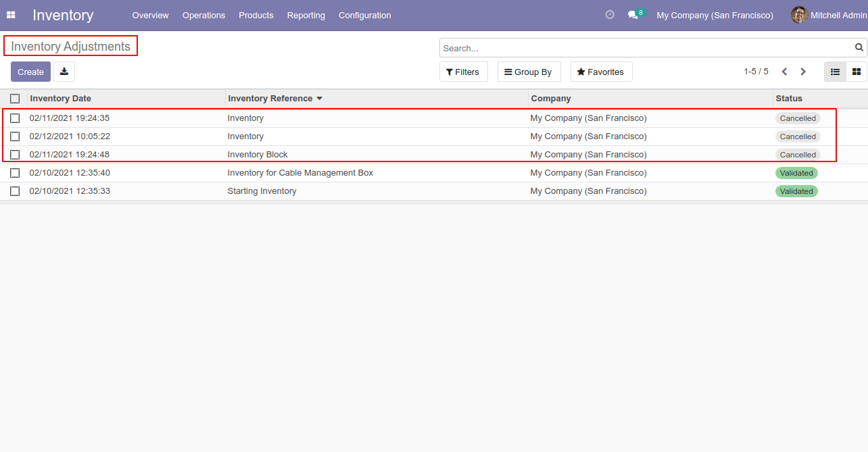Click date 02/10/2021 12:35:40
This screenshot has height=452, width=868.
click(x=70, y=173)
